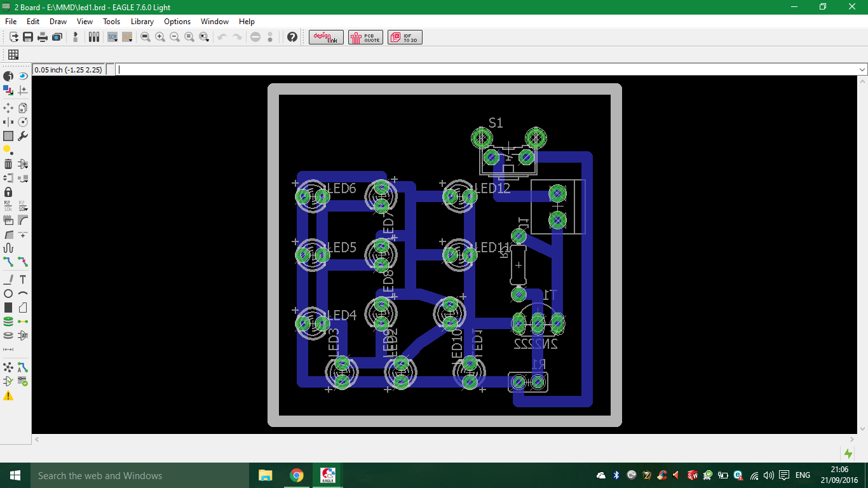Image resolution: width=868 pixels, height=488 pixels.
Task: Click the design link button
Action: tap(327, 37)
